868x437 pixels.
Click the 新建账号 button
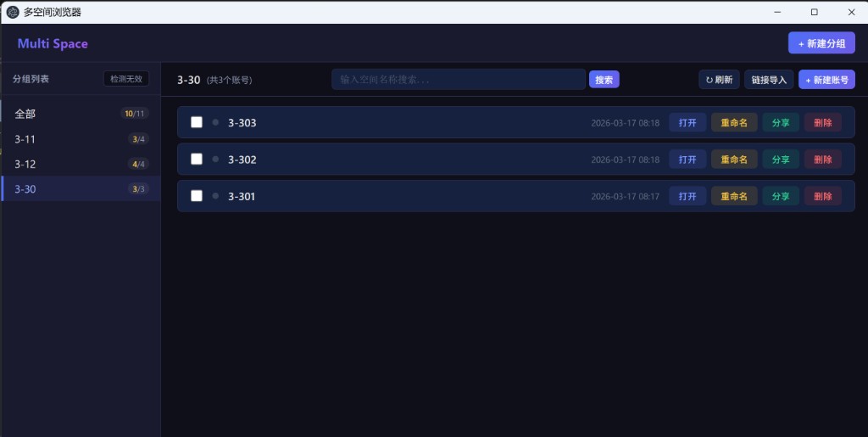[827, 80]
